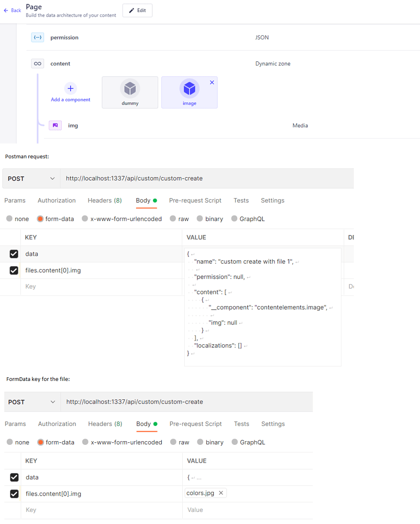Switch to the Headers (8) tab
Screen dimensions: 420x524
click(x=104, y=200)
